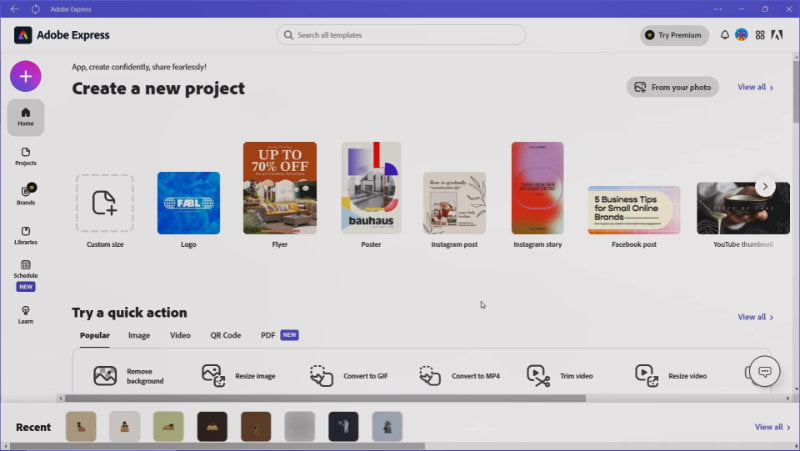Open Home in the sidebar
This screenshot has width=800, height=451.
(26, 117)
